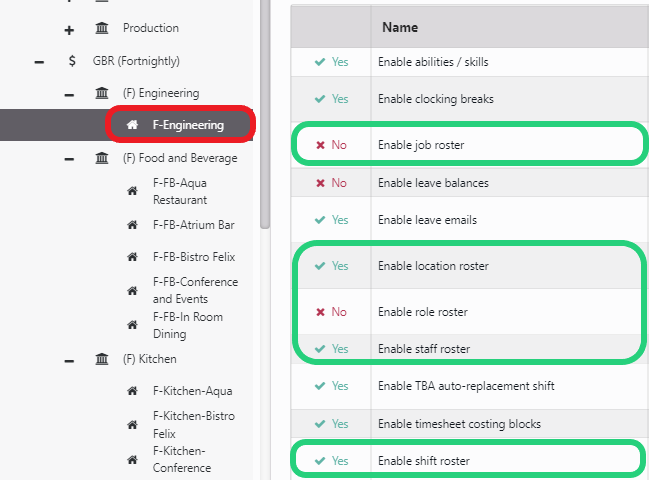Click 'Enable location roster' text
The height and width of the screenshot is (480, 649).
[433, 266]
